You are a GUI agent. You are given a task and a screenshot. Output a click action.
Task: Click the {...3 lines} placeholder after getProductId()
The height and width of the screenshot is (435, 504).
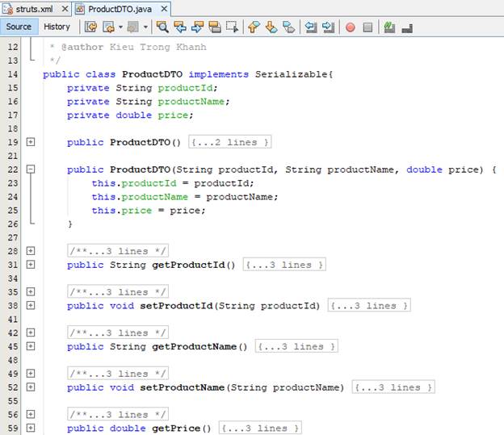(284, 265)
